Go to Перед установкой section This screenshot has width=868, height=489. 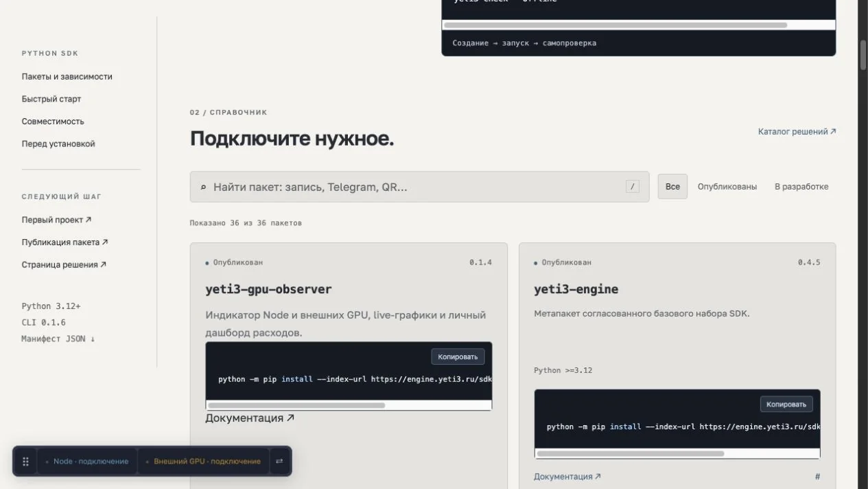coord(58,144)
